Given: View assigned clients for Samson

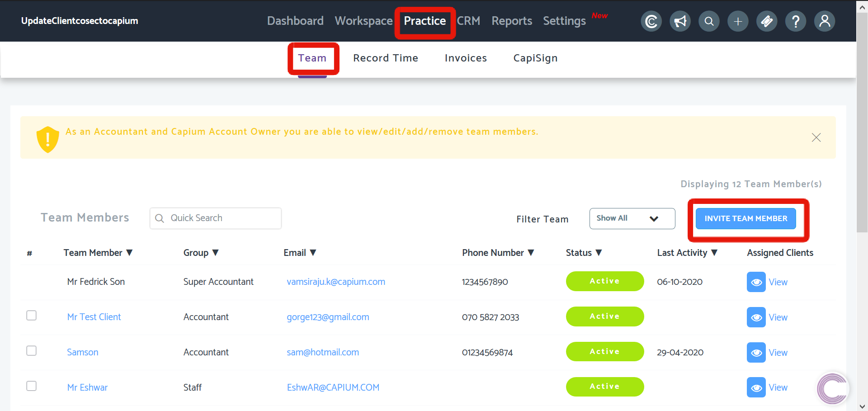Looking at the screenshot, I should (778, 353).
